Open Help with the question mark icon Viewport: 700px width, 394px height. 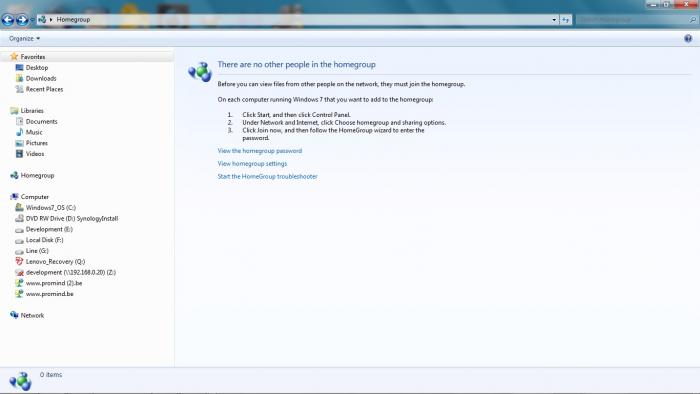coord(688,38)
